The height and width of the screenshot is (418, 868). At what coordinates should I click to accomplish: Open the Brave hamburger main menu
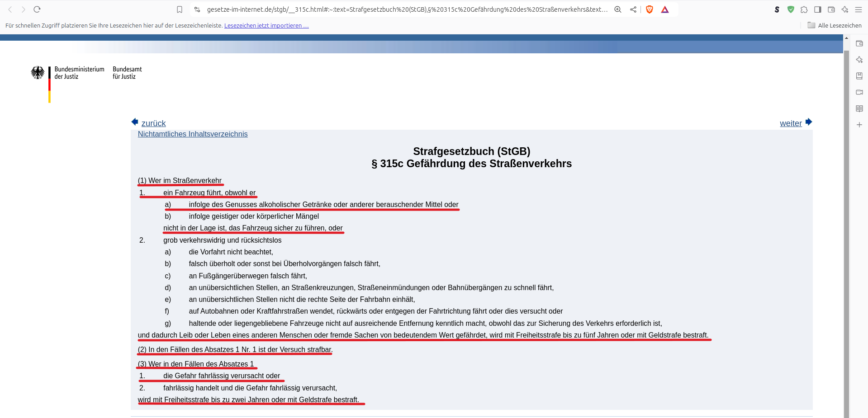coord(859,9)
